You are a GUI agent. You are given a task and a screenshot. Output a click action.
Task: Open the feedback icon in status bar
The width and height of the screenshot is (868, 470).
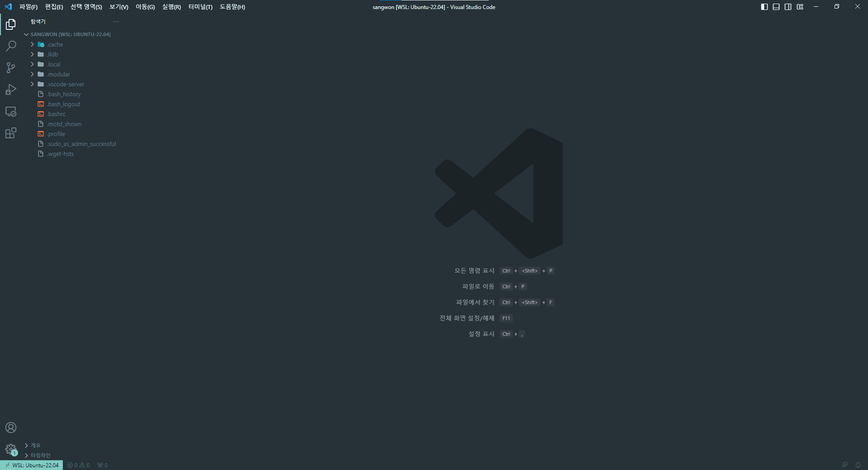pyautogui.click(x=844, y=465)
